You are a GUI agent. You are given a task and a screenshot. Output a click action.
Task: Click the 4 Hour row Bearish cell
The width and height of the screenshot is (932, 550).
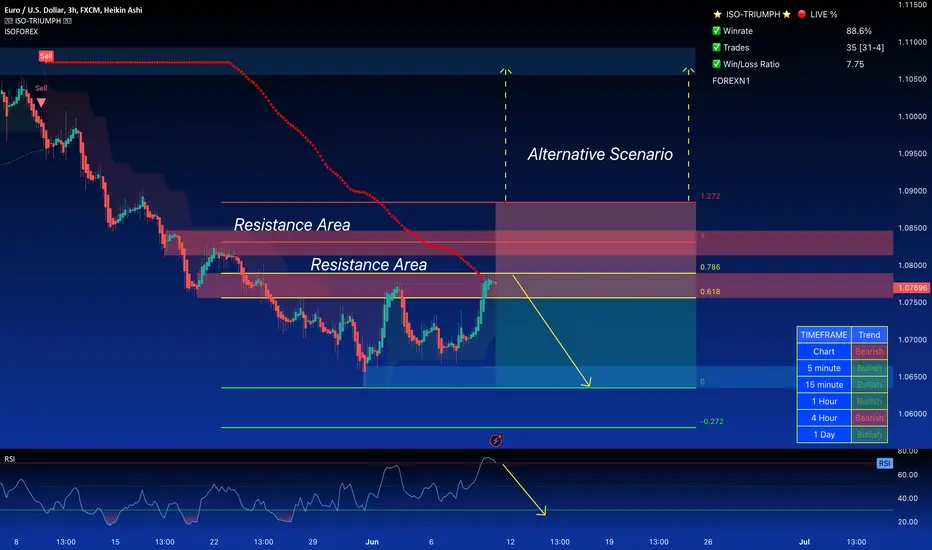pyautogui.click(x=869, y=418)
